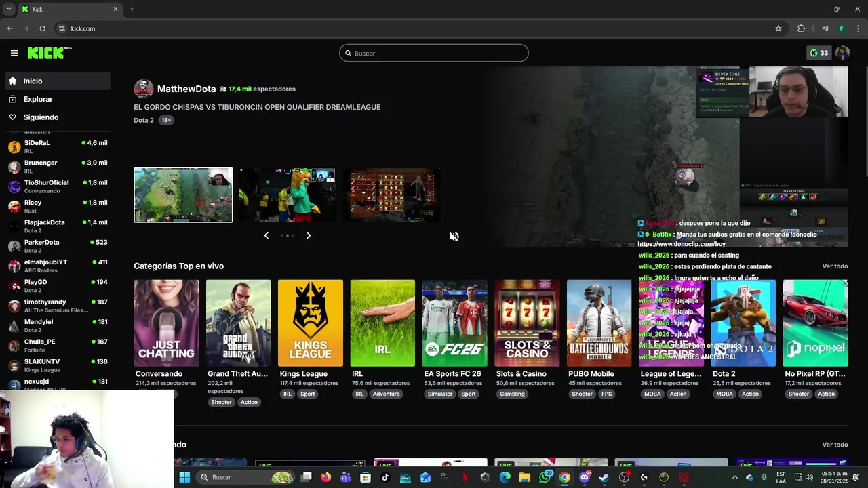Open Ricoy channel in sidebar
The width and height of the screenshot is (868, 488).
58,206
